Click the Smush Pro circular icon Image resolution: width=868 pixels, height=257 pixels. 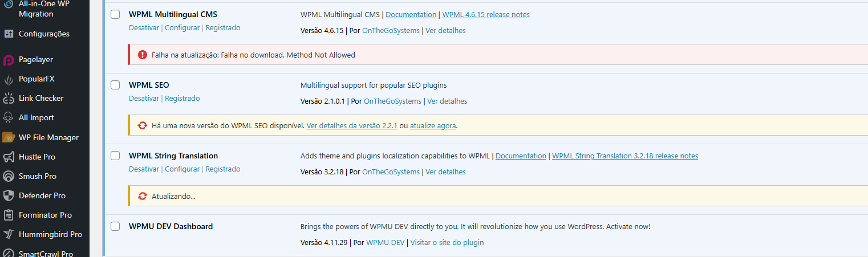click(x=9, y=176)
